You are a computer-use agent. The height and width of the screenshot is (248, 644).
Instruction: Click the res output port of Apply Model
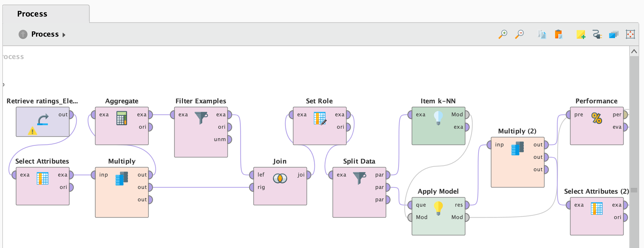pyautogui.click(x=467, y=205)
